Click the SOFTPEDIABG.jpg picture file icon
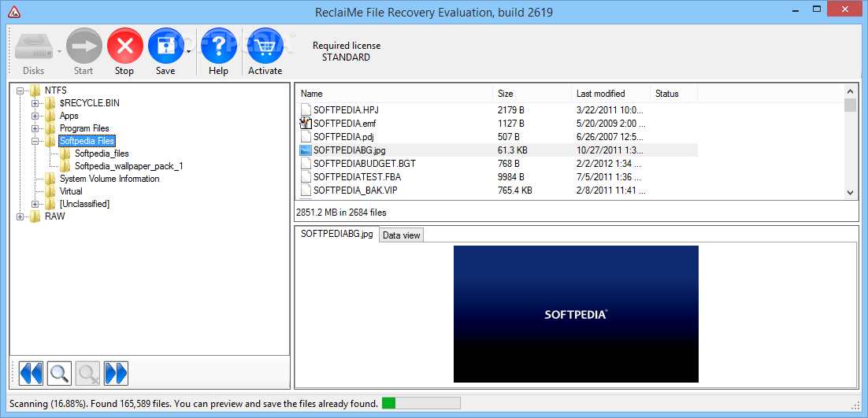The width and height of the screenshot is (868, 418). 306,150
